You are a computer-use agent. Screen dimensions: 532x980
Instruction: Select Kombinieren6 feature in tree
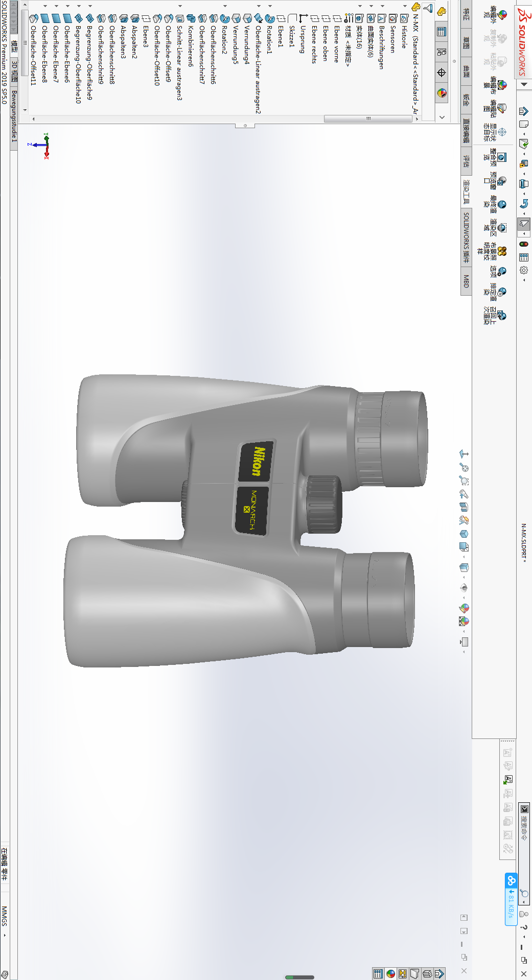point(190,40)
